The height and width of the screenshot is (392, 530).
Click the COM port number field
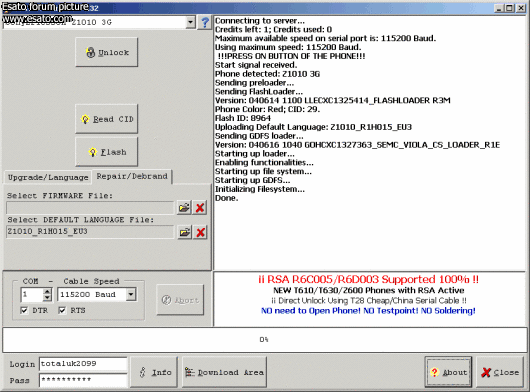tap(32, 294)
